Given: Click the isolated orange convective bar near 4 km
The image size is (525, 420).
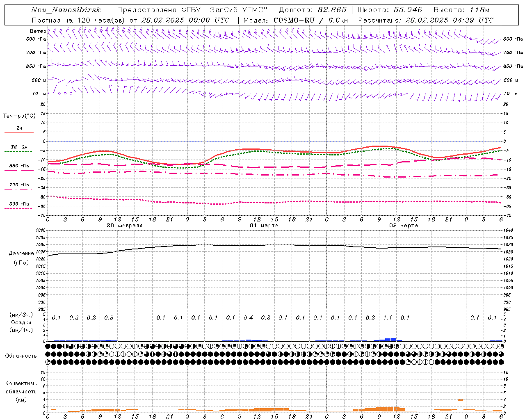Looking at the screenshot, I should pos(460,400).
